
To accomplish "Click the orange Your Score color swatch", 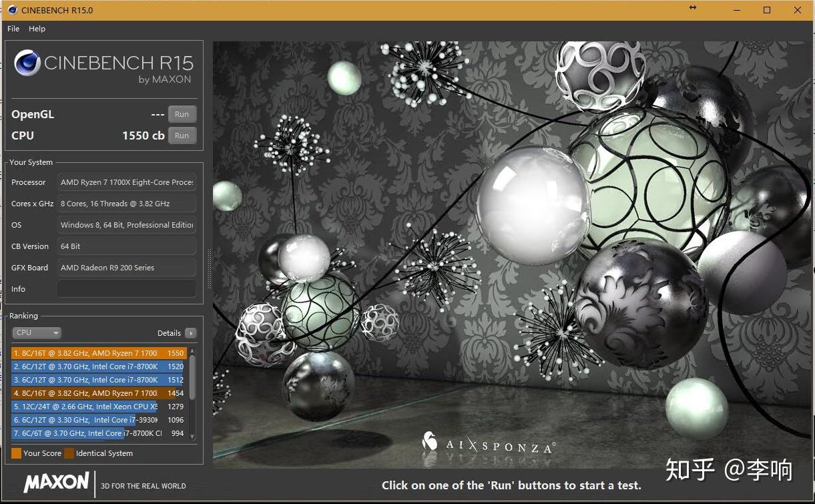I will pos(17,453).
